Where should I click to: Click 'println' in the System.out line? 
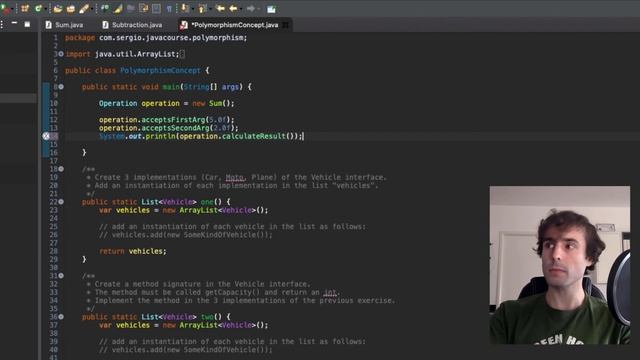(x=160, y=136)
